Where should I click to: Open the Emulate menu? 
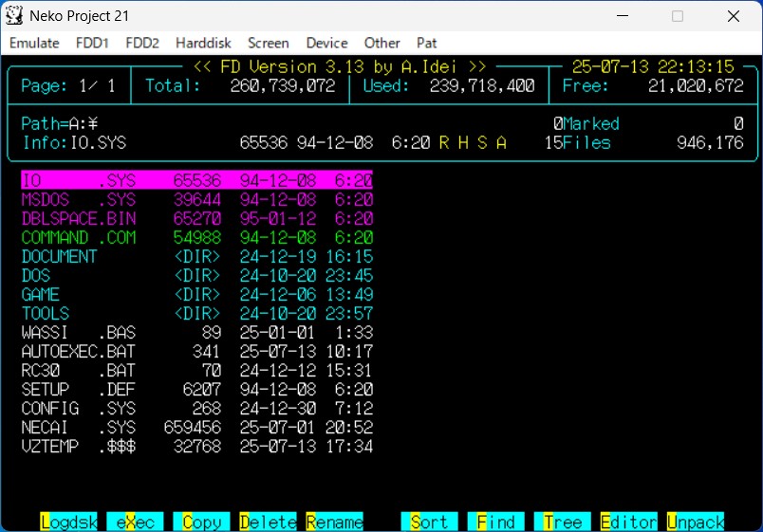pyautogui.click(x=34, y=43)
